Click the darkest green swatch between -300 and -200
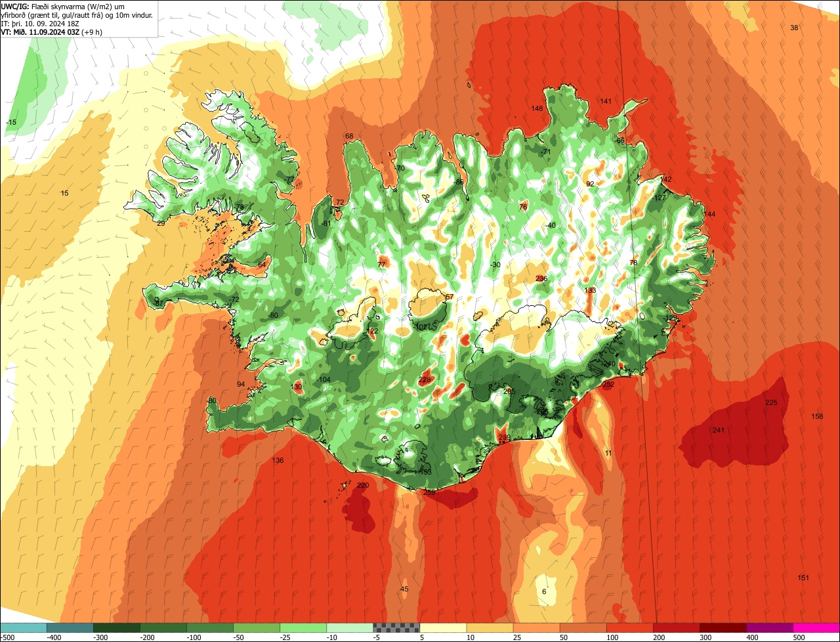The height and width of the screenshot is (642, 840). coord(117,628)
